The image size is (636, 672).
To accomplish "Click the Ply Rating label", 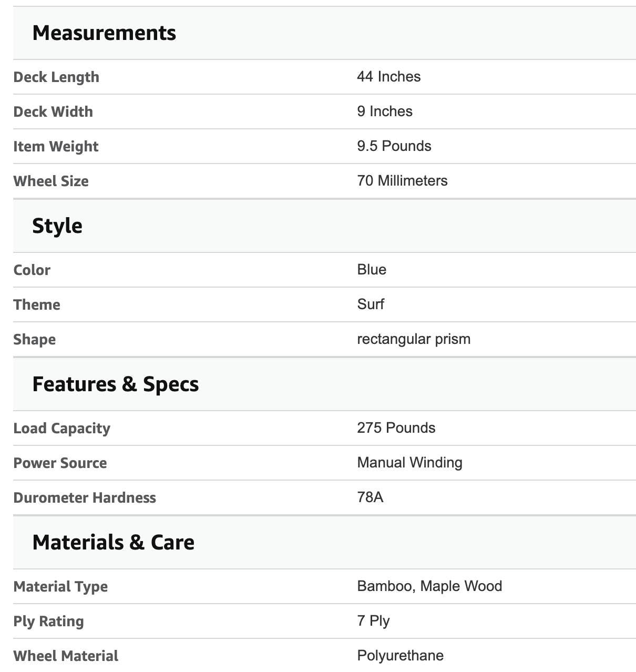I will [48, 622].
